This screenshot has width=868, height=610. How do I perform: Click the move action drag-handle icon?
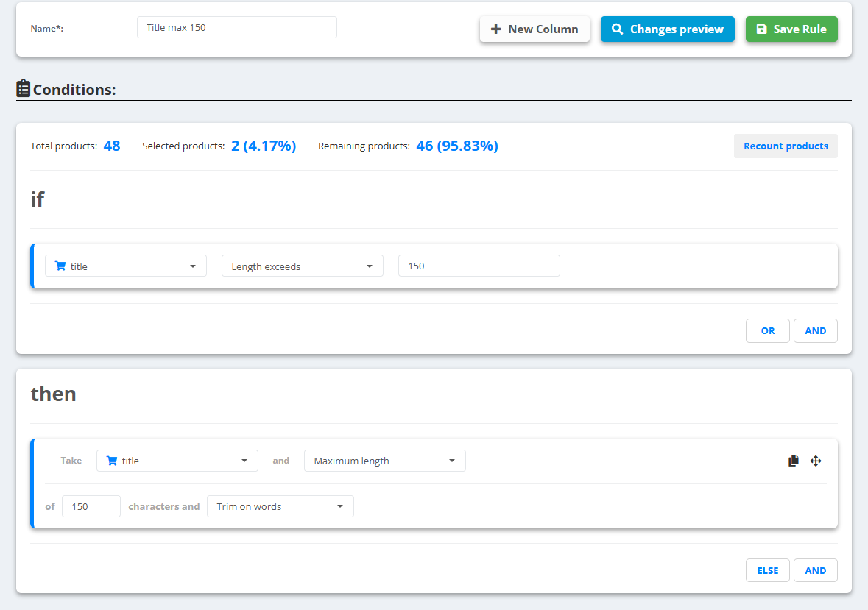point(816,461)
